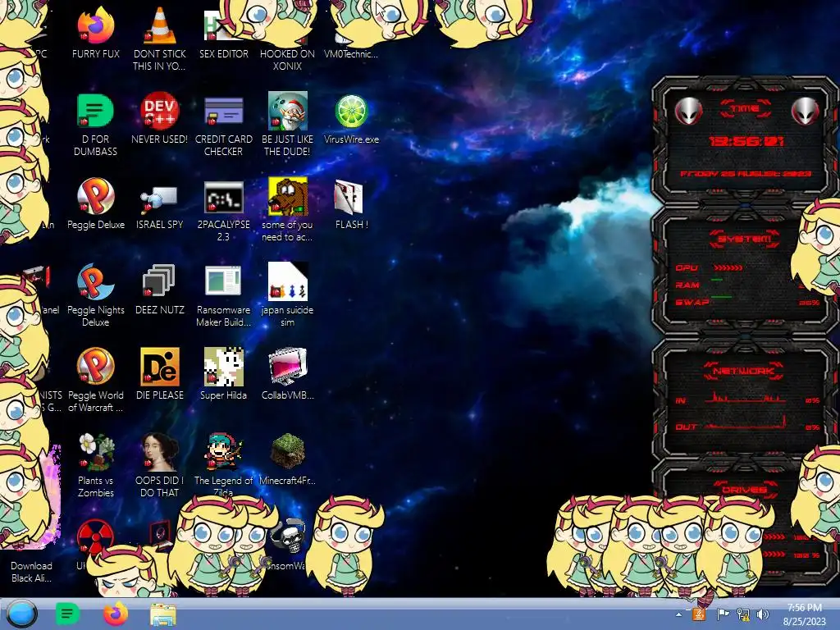
Task: Click the 'HOOKED ON XONIX' label
Action: 287,60
